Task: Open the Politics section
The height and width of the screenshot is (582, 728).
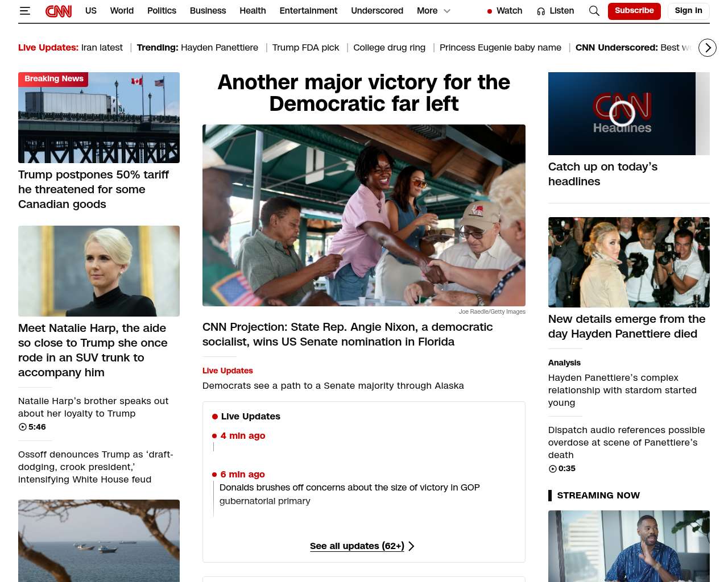Action: click(162, 11)
